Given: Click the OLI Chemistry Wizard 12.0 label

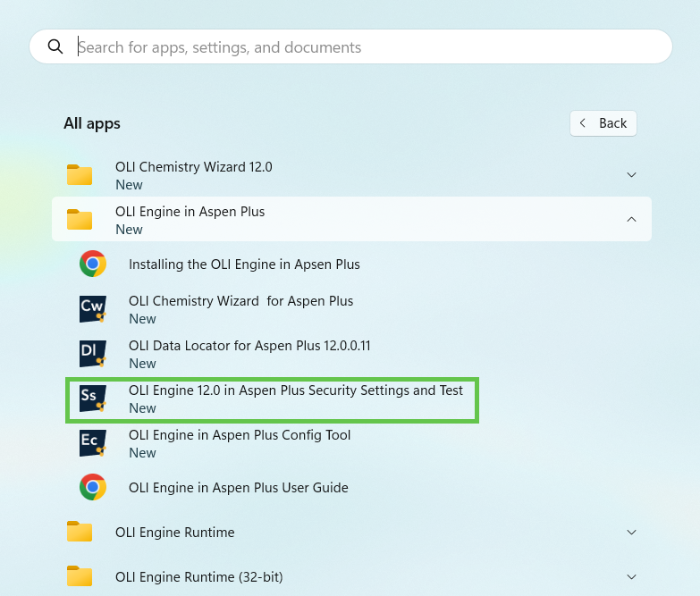Looking at the screenshot, I should (x=194, y=167).
